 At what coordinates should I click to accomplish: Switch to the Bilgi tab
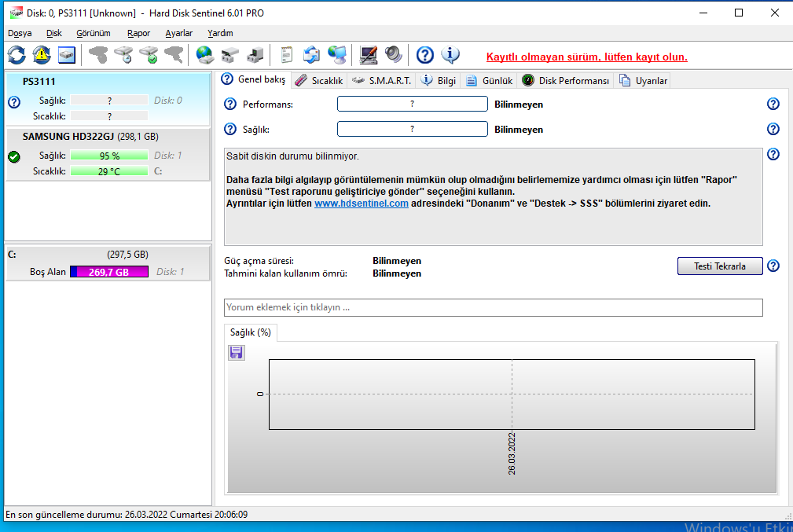[x=439, y=80]
